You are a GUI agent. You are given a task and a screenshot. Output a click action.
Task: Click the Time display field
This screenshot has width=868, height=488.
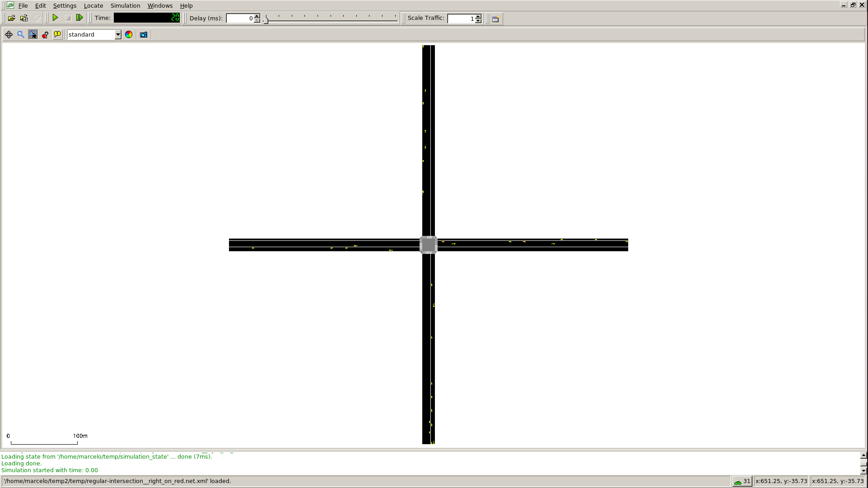[x=147, y=18]
